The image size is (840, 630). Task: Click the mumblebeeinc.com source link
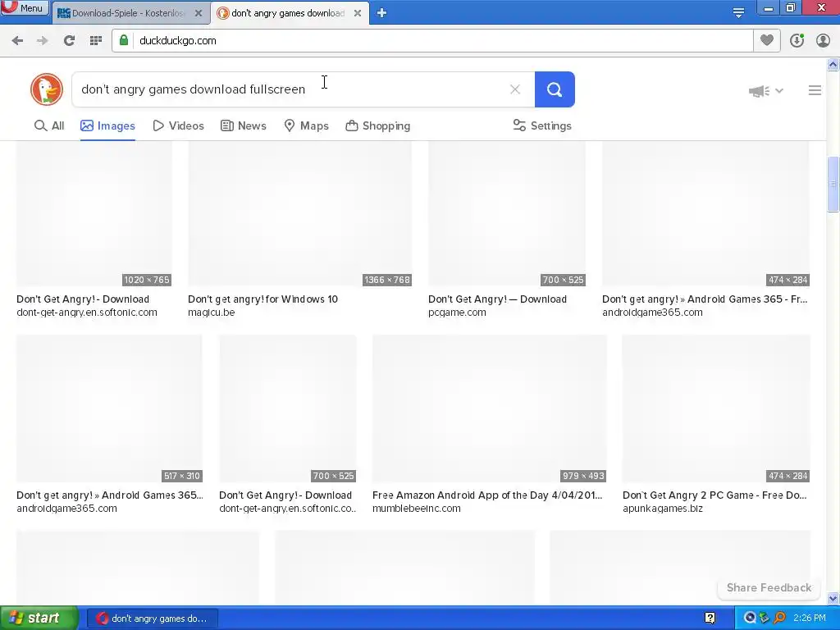416,509
